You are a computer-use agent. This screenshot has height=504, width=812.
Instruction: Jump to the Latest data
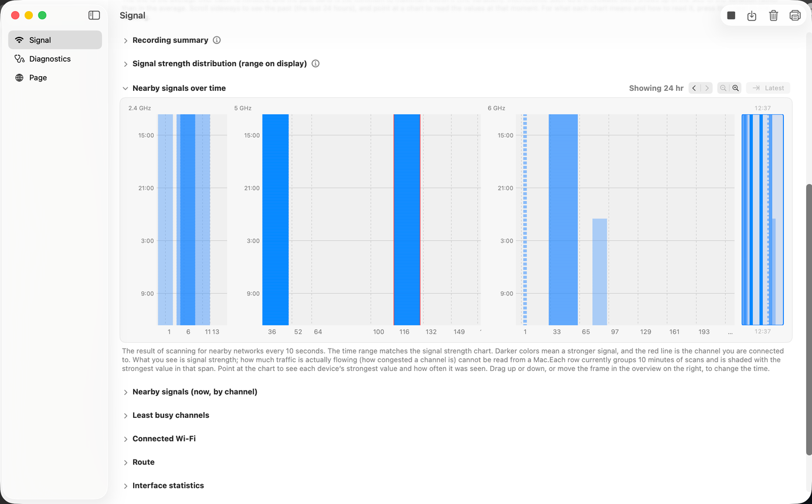pos(768,88)
